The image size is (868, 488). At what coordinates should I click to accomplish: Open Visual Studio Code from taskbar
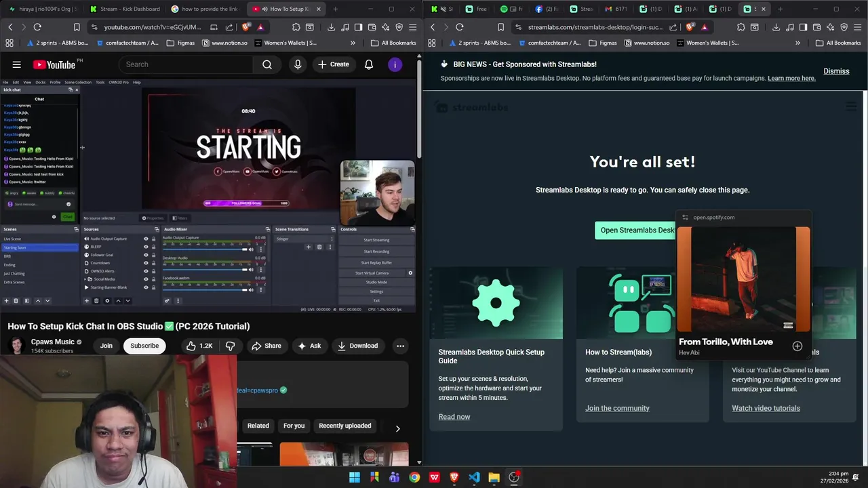[x=474, y=477]
